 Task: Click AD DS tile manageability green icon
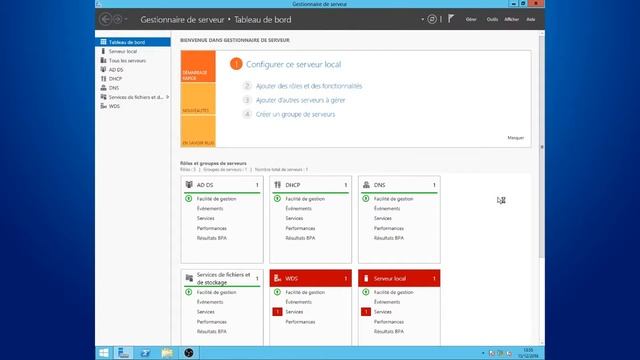coord(189,199)
